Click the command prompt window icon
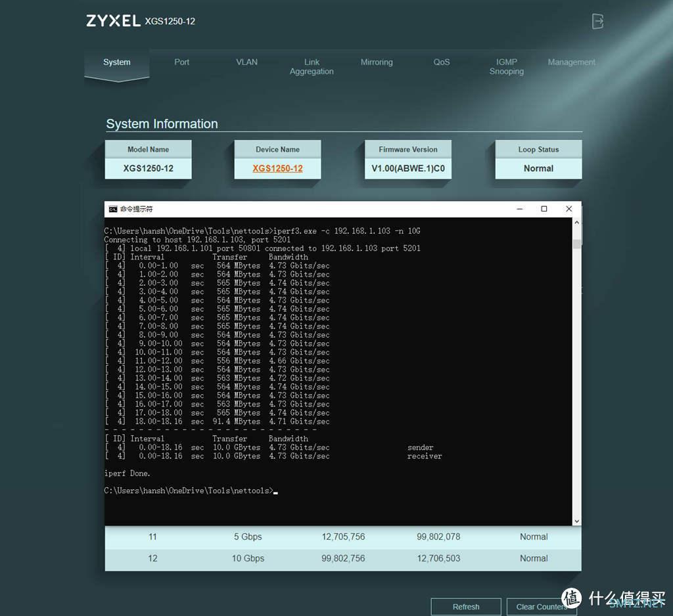This screenshot has width=673, height=616. [113, 209]
